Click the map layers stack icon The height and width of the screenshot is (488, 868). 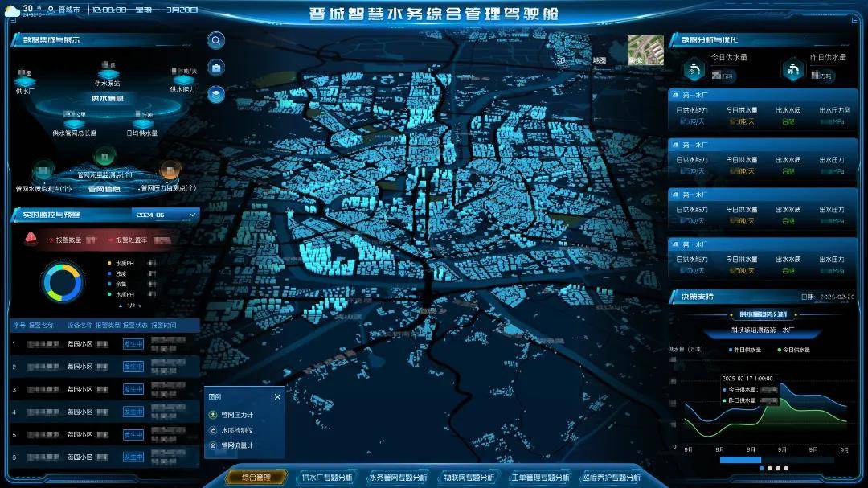click(216, 95)
